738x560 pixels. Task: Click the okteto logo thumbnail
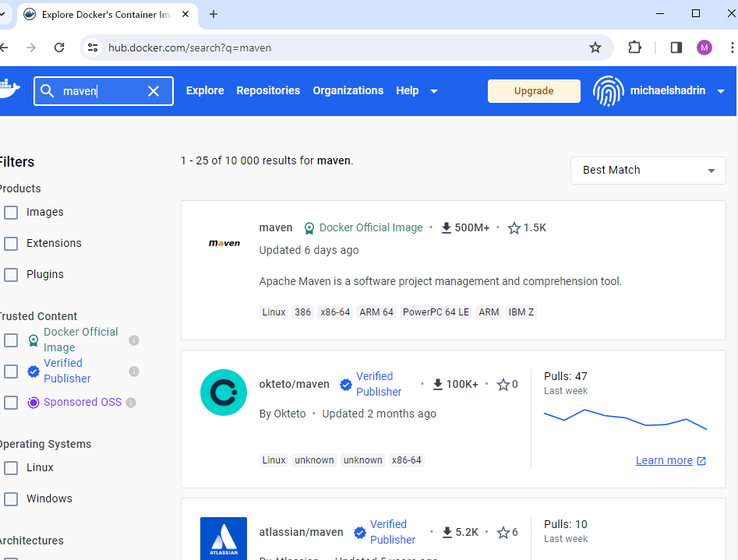[x=224, y=392]
